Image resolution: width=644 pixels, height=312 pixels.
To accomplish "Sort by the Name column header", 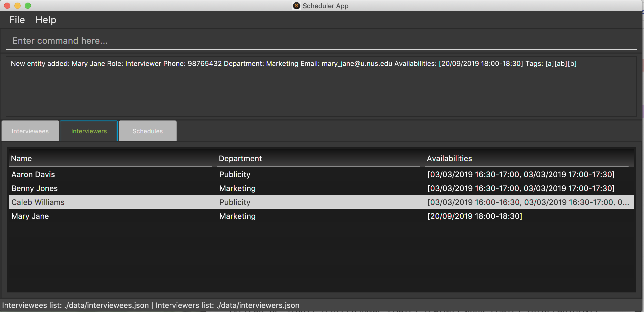I will pyautogui.click(x=111, y=158).
